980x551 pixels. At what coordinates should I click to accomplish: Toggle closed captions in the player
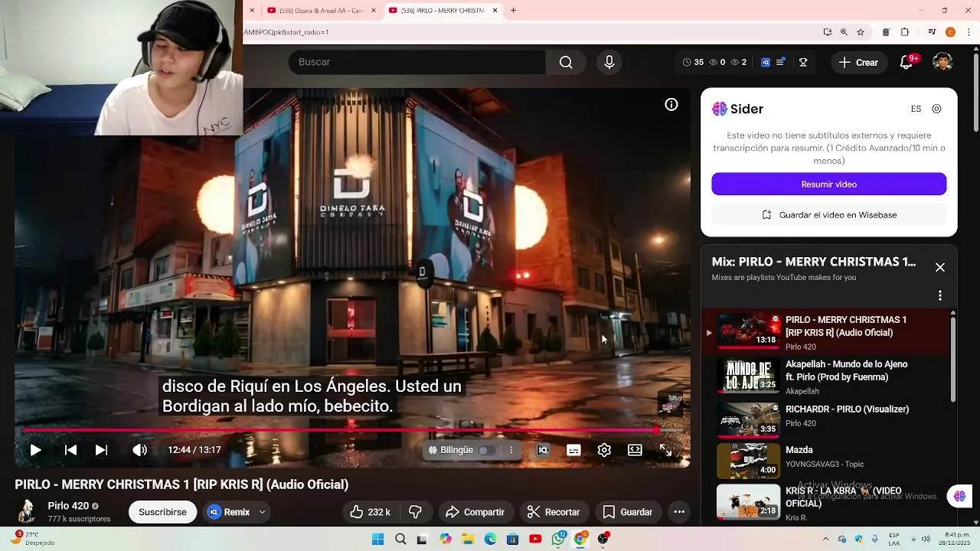tap(573, 450)
